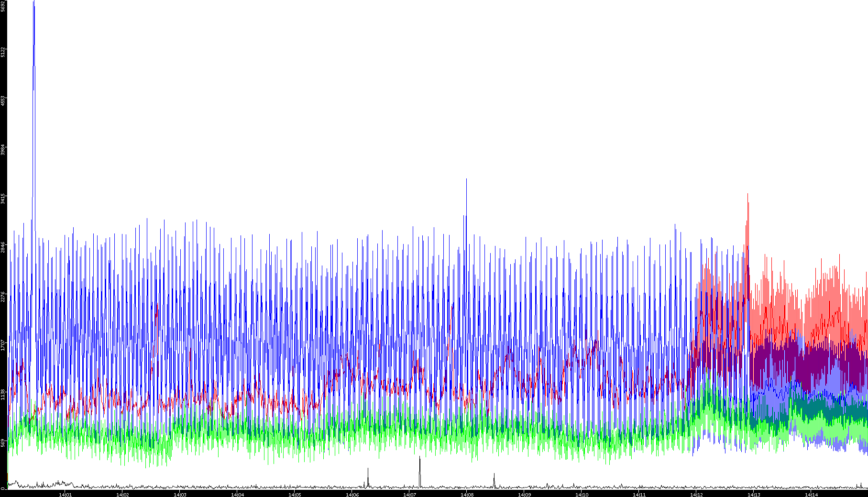868x497 pixels.
Task: Click the red spike peak just before 14:13
Action: click(x=747, y=247)
